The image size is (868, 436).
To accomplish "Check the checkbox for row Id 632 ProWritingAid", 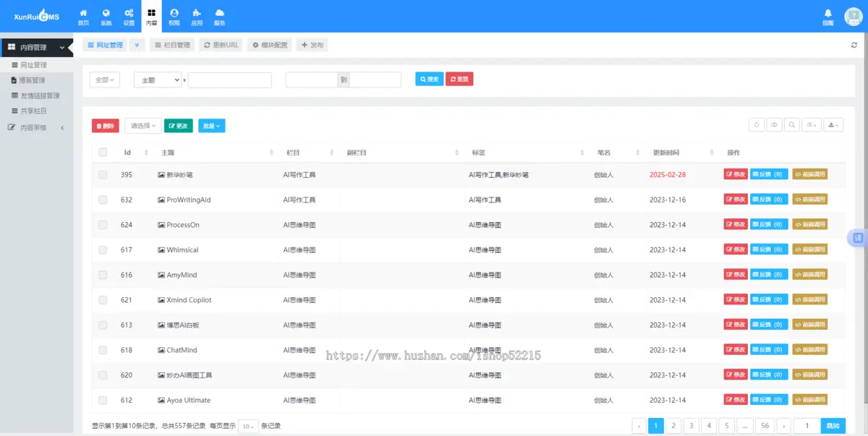I will click(102, 199).
